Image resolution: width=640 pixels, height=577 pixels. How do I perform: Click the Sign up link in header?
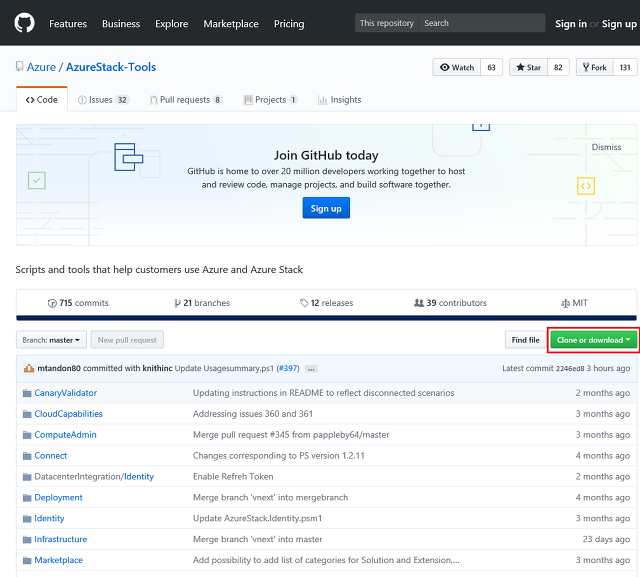tap(619, 24)
